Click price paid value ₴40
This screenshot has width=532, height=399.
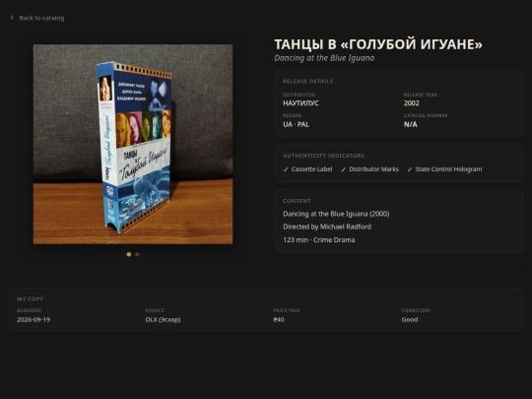[279, 319]
